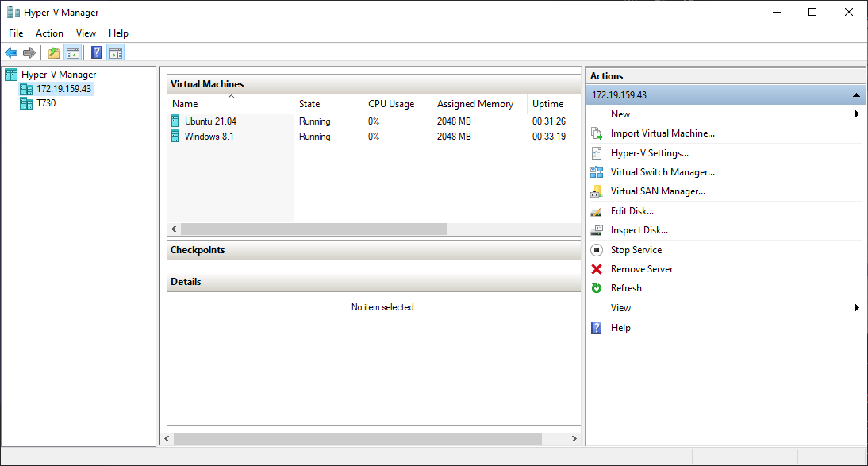The image size is (868, 466).
Task: Select Hyper-V Manager tree root label
Action: 59,75
